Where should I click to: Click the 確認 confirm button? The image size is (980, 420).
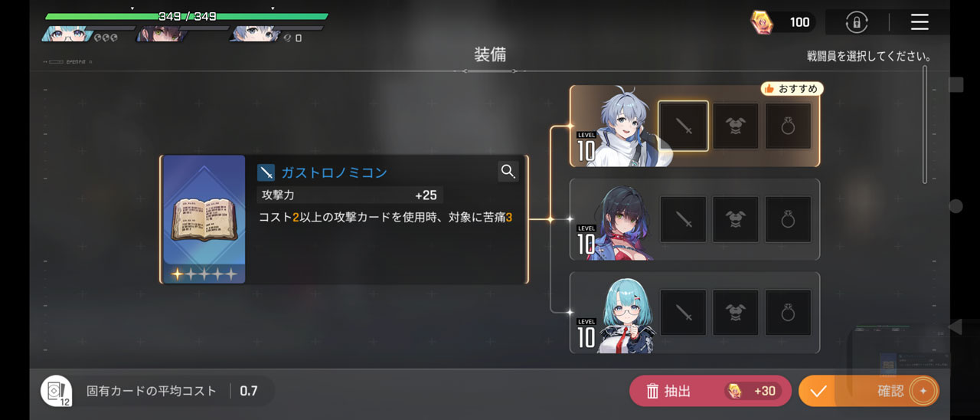tap(869, 391)
